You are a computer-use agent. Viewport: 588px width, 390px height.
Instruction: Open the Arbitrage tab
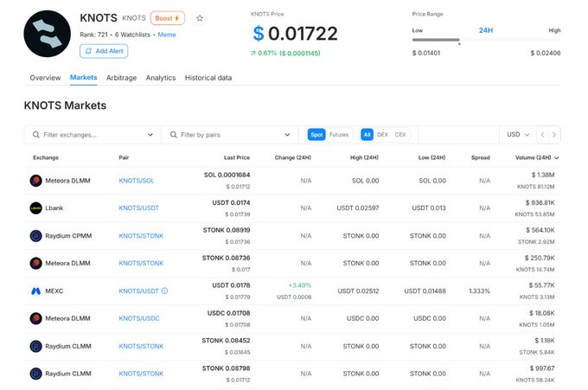[122, 78]
